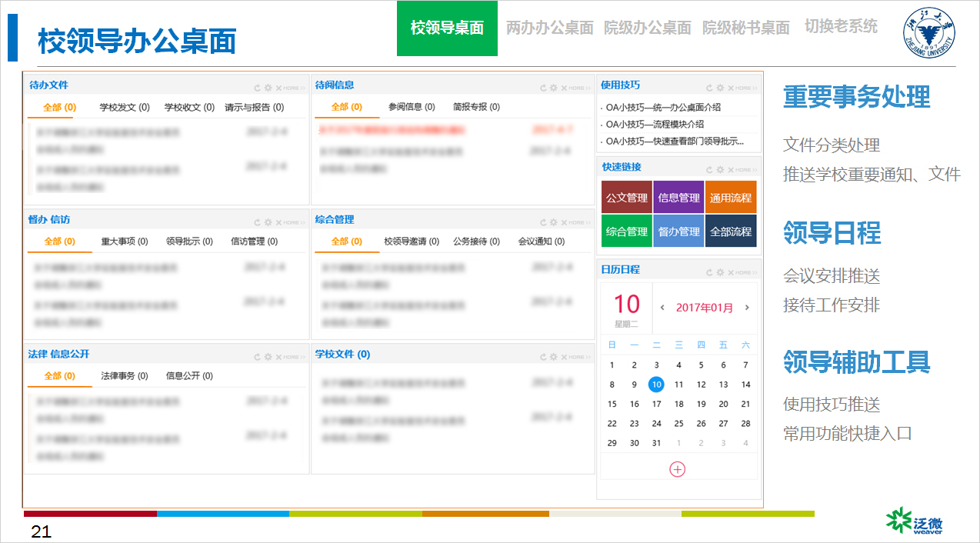This screenshot has height=543, width=980.
Task: Click refresh icon in 学校文件 panel
Action: click(543, 358)
